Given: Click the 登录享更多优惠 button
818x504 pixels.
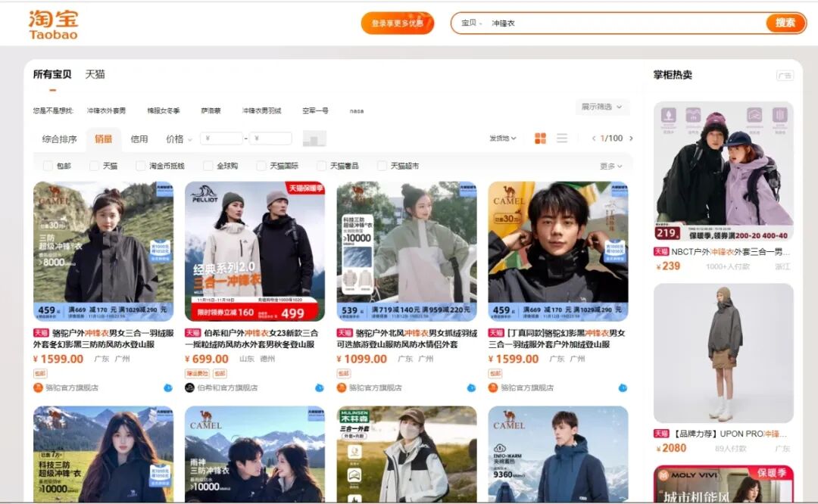Looking at the screenshot, I should [x=398, y=23].
